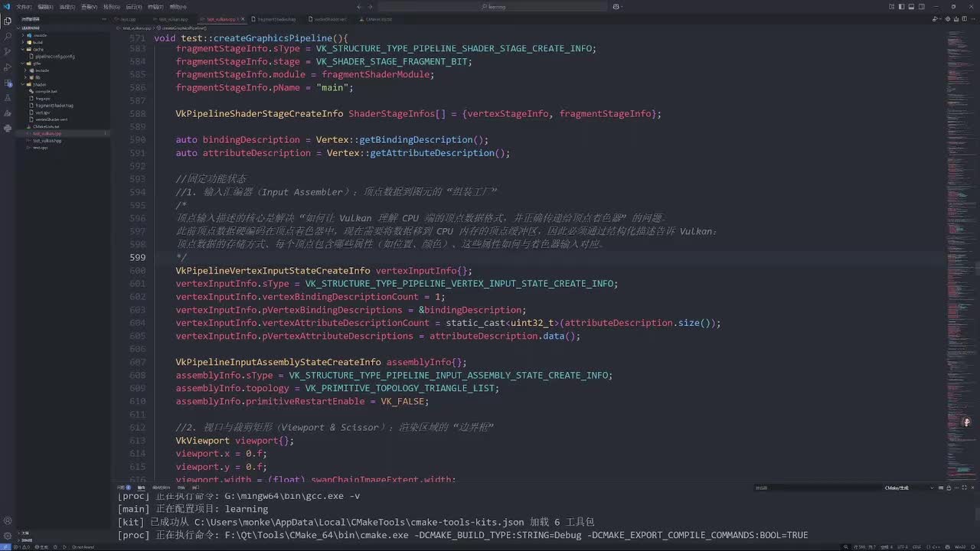Select the active test_vulkan.cpp editor tab
This screenshot has width=980, height=551.
click(223, 18)
